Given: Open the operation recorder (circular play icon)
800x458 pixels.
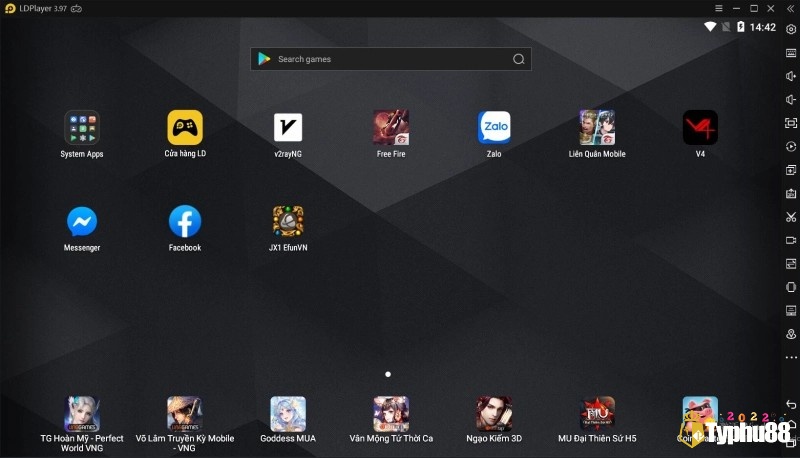Looking at the screenshot, I should point(791,146).
